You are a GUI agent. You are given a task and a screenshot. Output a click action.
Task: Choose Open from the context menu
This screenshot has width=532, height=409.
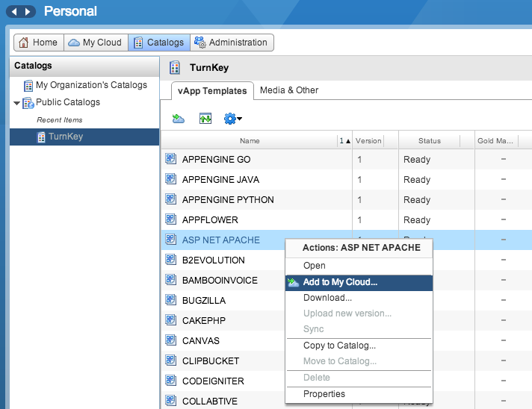click(x=359, y=266)
